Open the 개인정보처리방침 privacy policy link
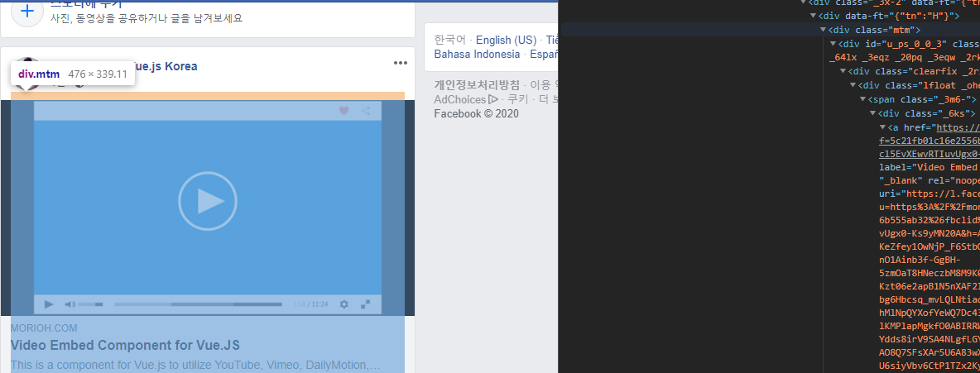This screenshot has width=980, height=373. (x=477, y=85)
